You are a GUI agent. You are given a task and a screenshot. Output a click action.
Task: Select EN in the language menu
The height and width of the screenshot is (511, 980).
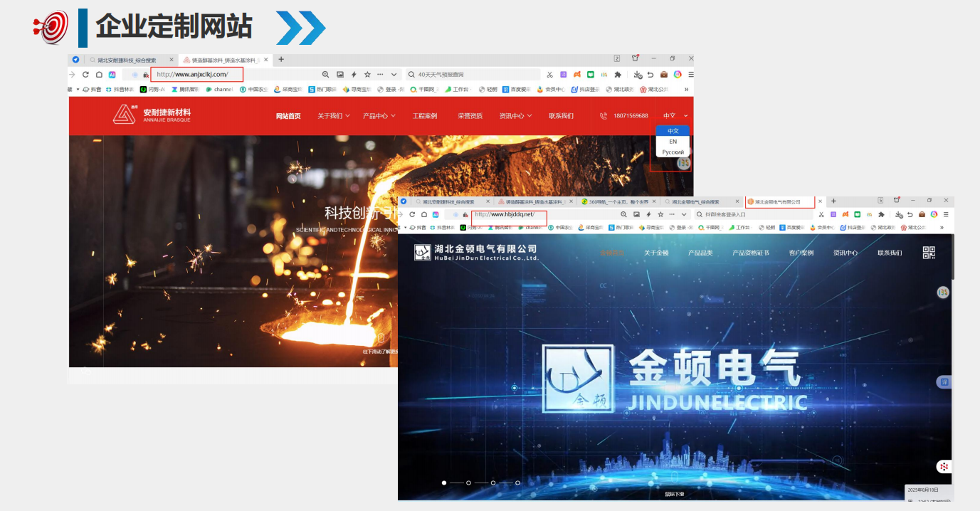pos(673,142)
